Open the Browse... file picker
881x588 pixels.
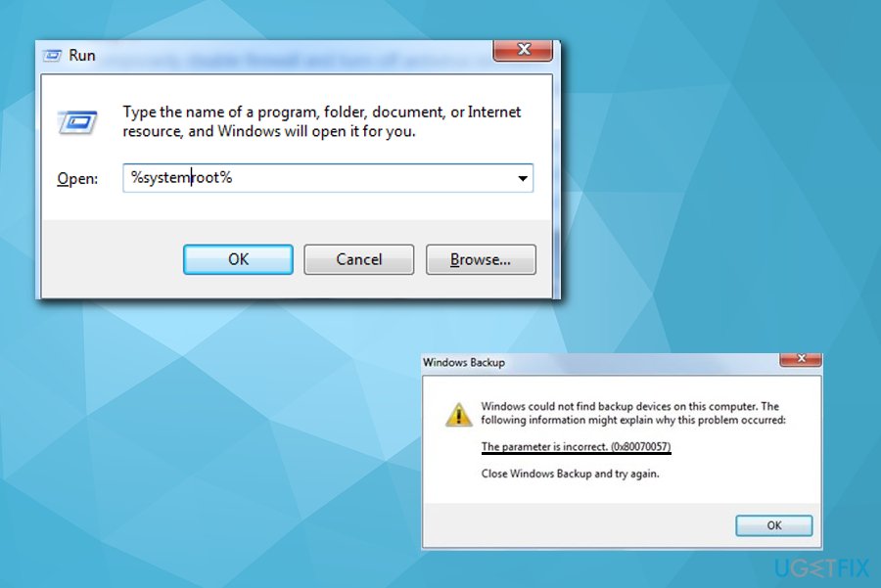(481, 259)
